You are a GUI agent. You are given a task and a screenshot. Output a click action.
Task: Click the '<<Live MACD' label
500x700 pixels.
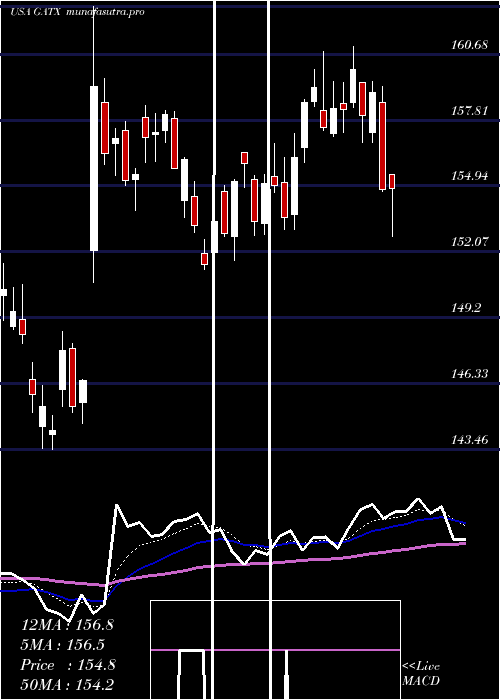click(x=421, y=674)
